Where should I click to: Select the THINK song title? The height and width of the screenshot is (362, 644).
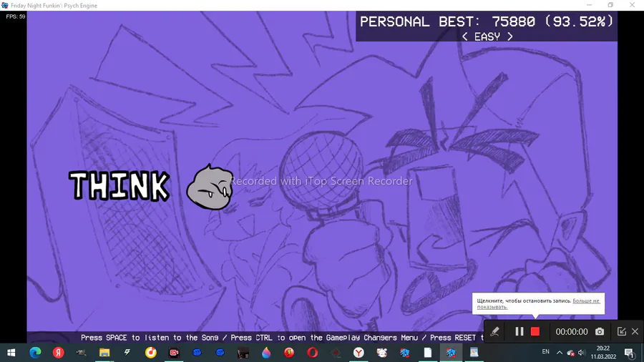(x=119, y=186)
